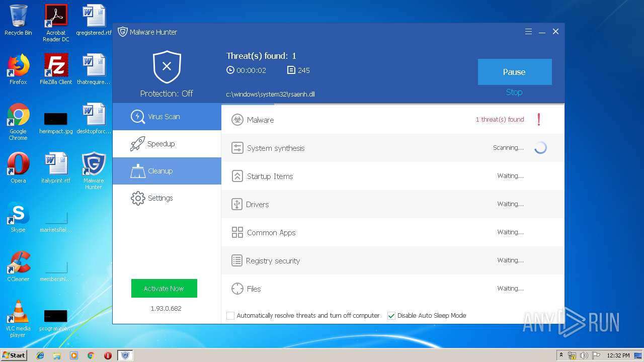Click the Registry security list icon

(237, 260)
